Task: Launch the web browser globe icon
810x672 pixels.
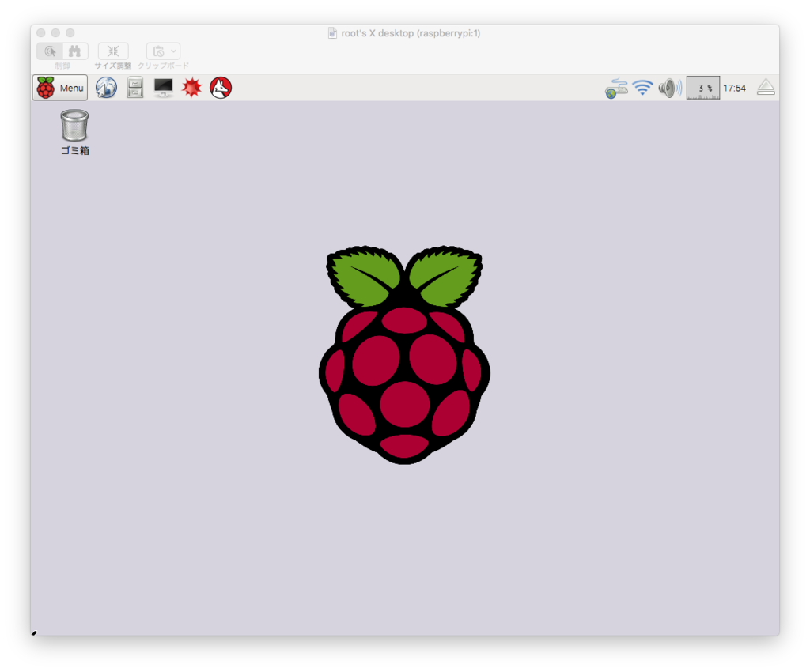Action: coord(107,88)
